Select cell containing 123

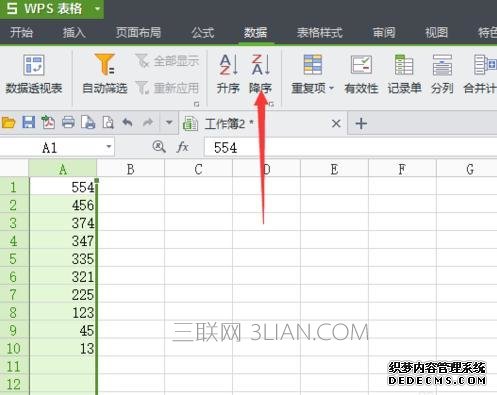[63, 313]
